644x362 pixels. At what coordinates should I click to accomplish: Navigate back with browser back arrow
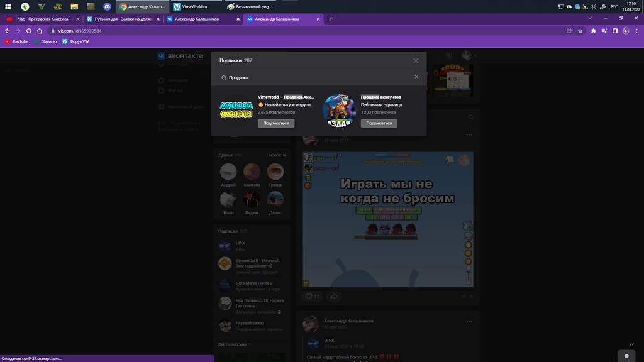tap(8, 31)
